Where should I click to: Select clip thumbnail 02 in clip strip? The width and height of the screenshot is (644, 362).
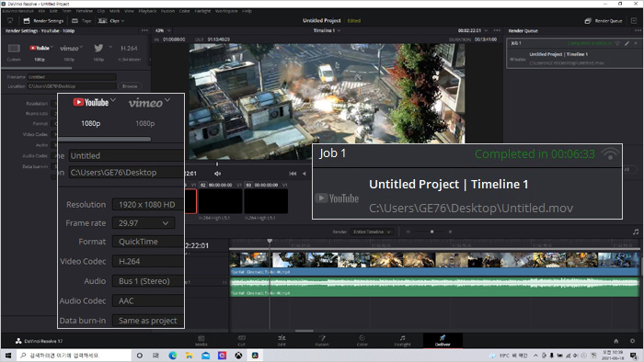tap(221, 201)
